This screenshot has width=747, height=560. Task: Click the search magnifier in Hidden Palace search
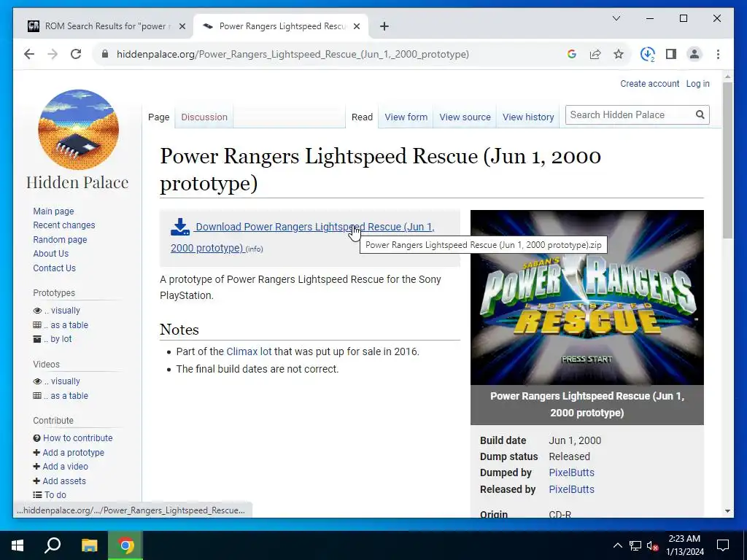[x=700, y=114]
